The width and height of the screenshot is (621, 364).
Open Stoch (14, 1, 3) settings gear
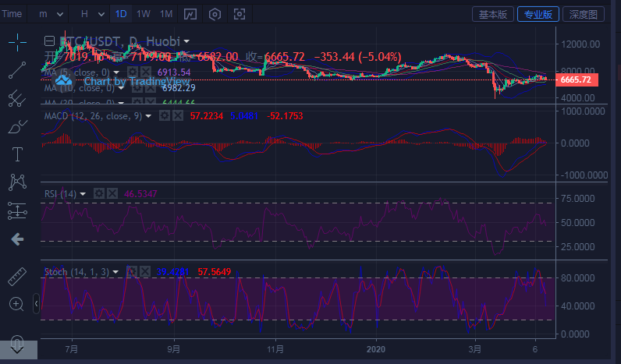click(132, 271)
